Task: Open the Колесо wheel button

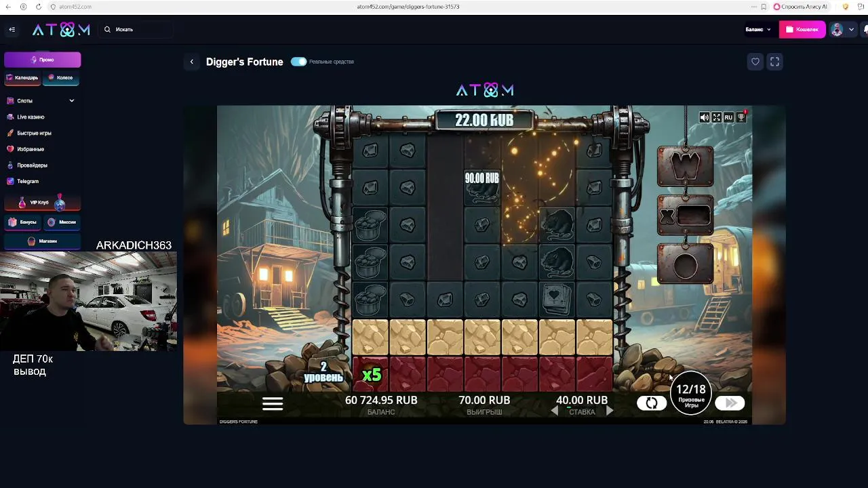Action: pos(61,77)
